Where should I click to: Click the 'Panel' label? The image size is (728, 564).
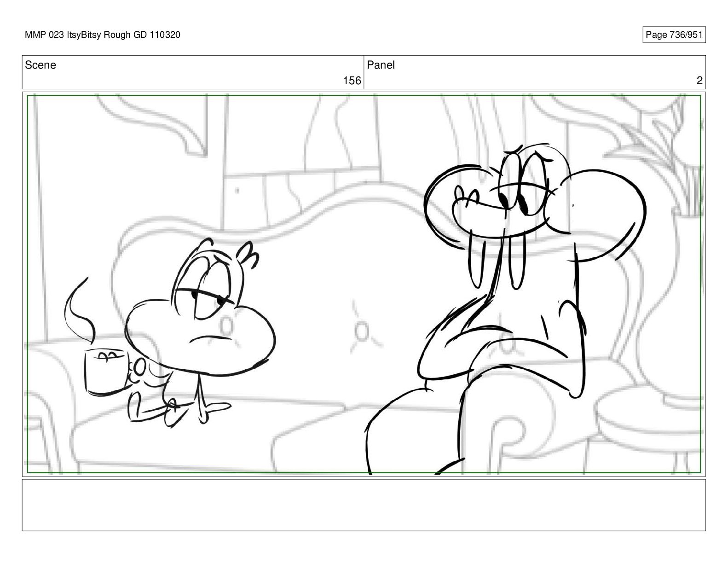tap(381, 65)
